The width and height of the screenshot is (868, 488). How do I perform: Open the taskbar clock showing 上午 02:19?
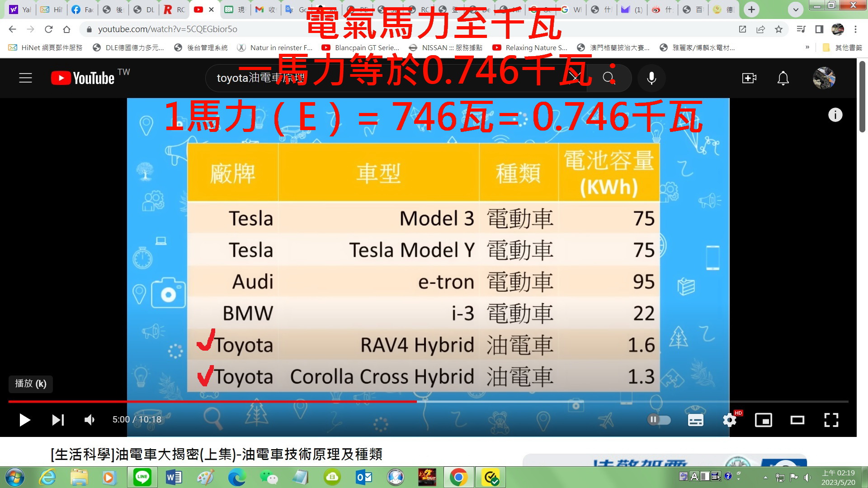click(x=839, y=477)
